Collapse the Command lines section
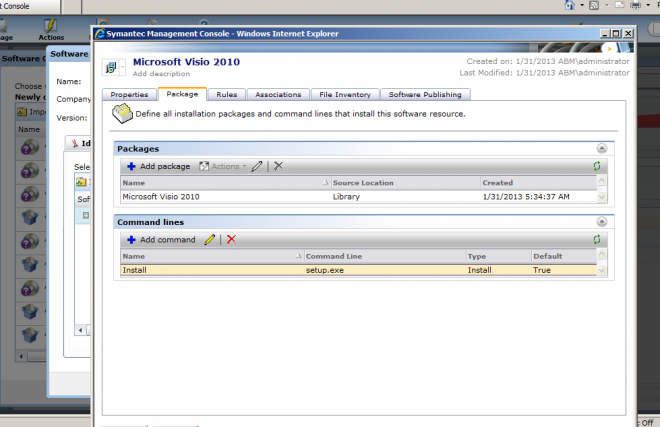This screenshot has height=427, width=660. click(x=602, y=222)
